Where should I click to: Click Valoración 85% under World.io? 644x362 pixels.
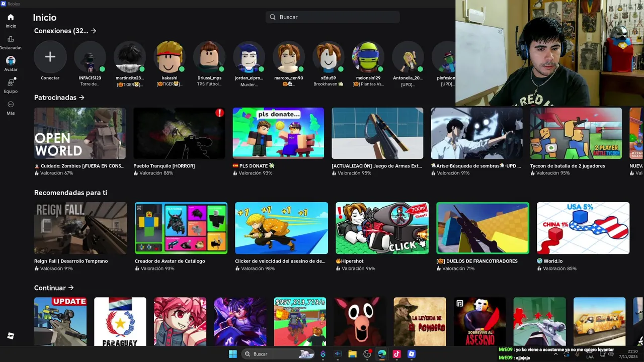pyautogui.click(x=557, y=268)
